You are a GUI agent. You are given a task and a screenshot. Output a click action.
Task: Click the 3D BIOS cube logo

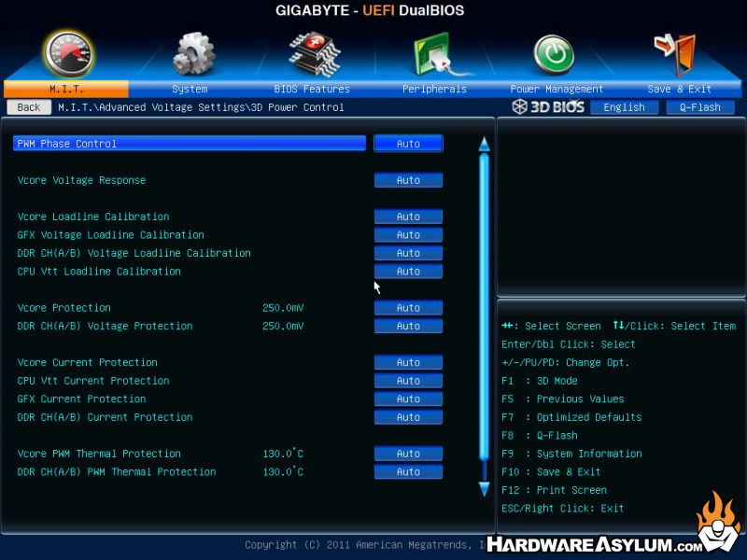pos(519,106)
